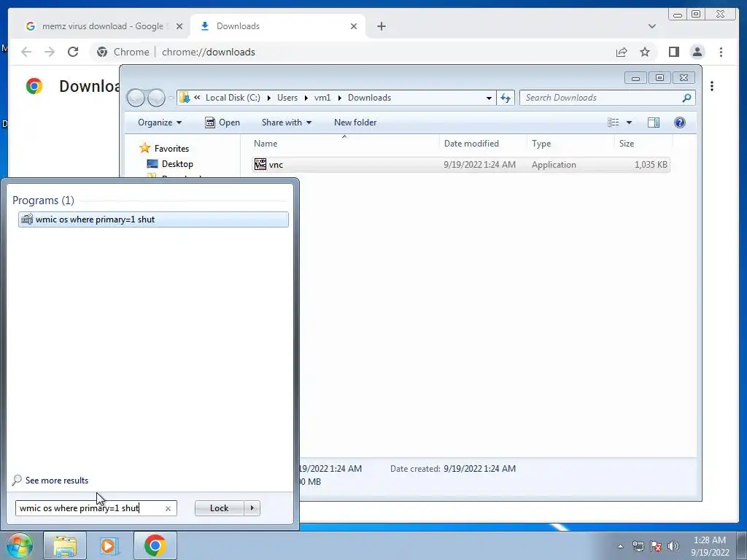Sort by the Name column header
This screenshot has width=747, height=560.
(344, 144)
